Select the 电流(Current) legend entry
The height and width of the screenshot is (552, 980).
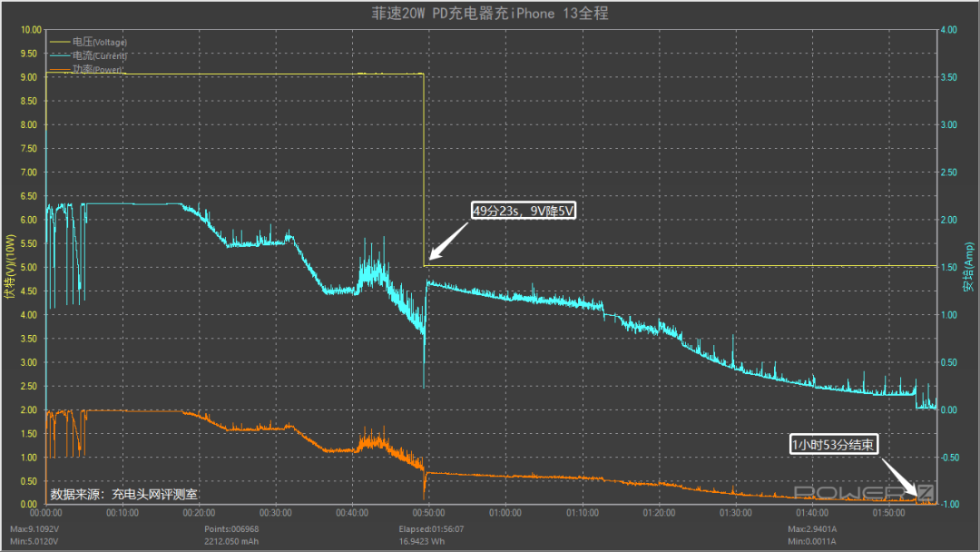[87, 55]
